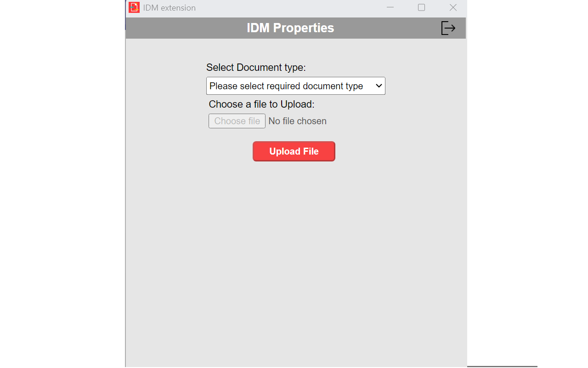Maximize the IDM extension window
Viewport: 588px width, 368px height.
tap(421, 7)
